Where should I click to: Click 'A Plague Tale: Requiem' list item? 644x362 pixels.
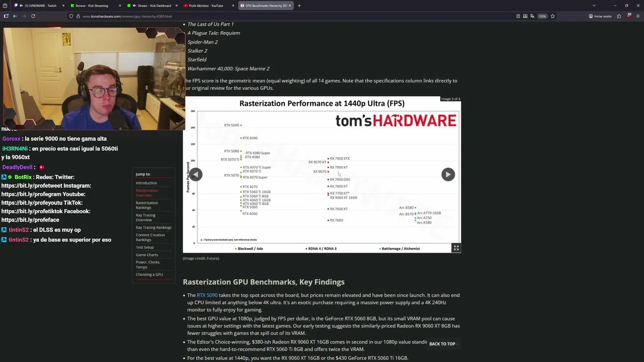coord(213,33)
